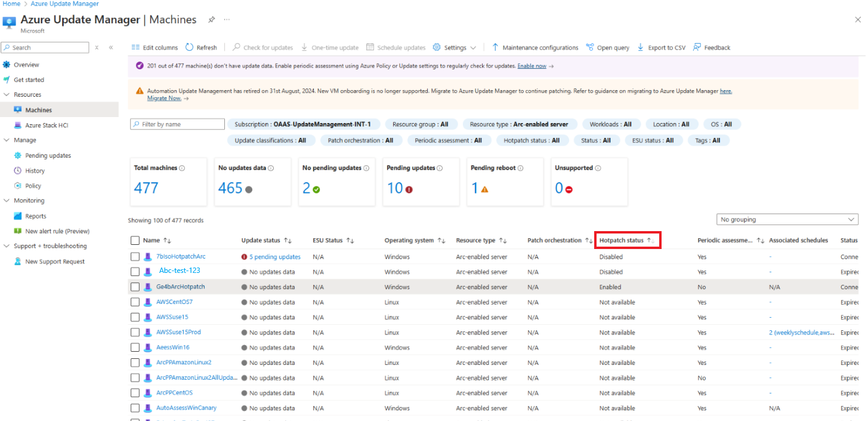Click Open query icon

pyautogui.click(x=590, y=48)
